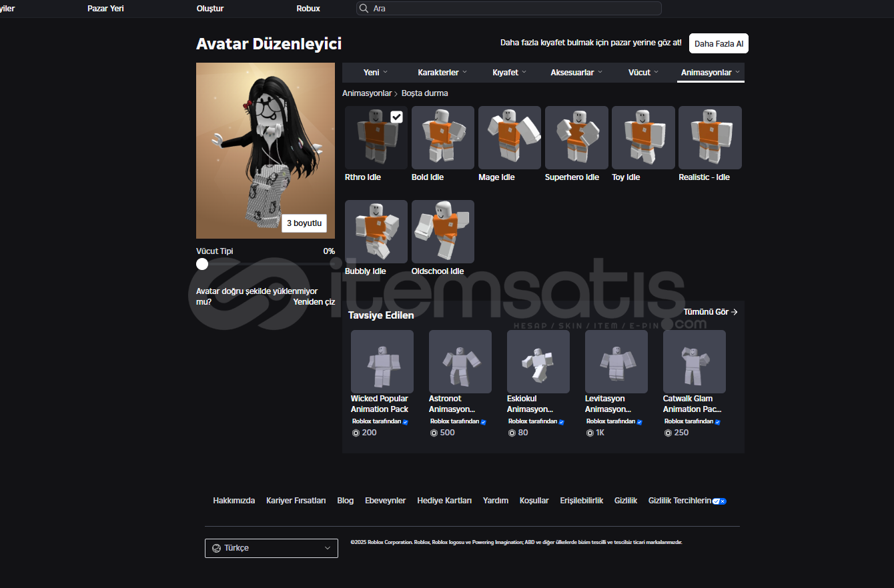Image resolution: width=894 pixels, height=588 pixels.
Task: Click verified badge under Astronot Animasyon pack
Action: click(x=483, y=422)
